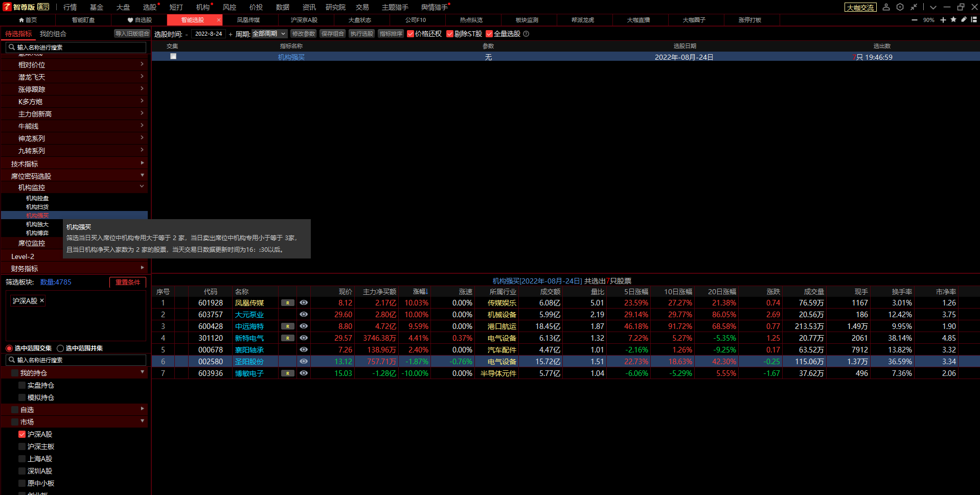Click the R badge for 博敏电子
Screen dimensions: 980x495
tap(288, 373)
